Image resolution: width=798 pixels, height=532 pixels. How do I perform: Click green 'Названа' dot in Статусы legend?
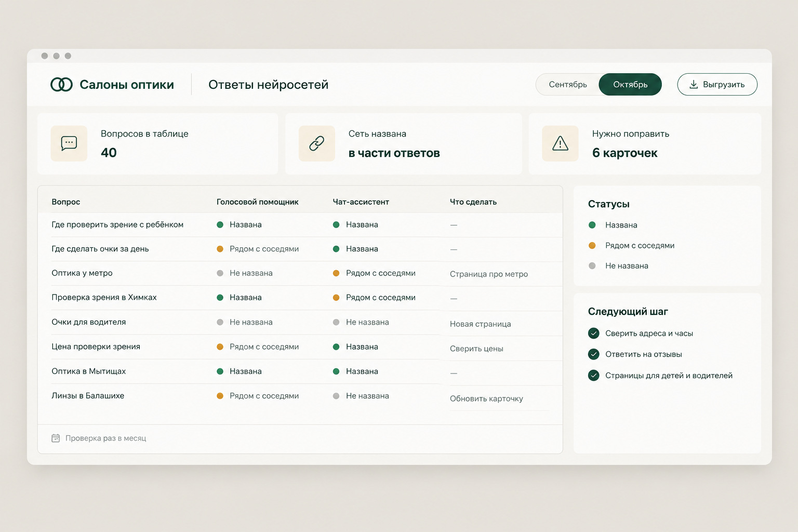click(592, 225)
